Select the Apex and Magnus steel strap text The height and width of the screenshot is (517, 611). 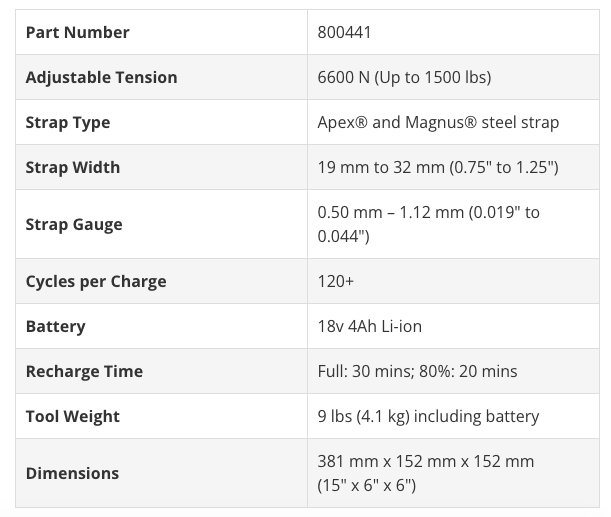(x=438, y=122)
